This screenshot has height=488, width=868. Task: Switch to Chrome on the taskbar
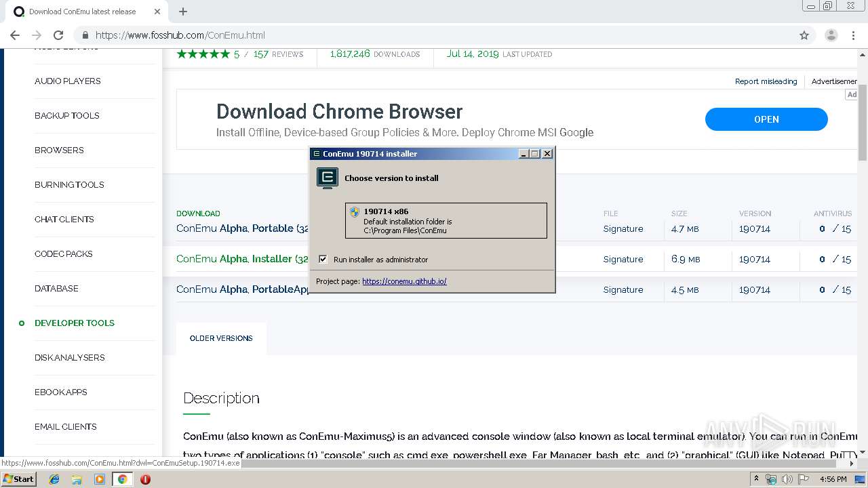point(122,479)
